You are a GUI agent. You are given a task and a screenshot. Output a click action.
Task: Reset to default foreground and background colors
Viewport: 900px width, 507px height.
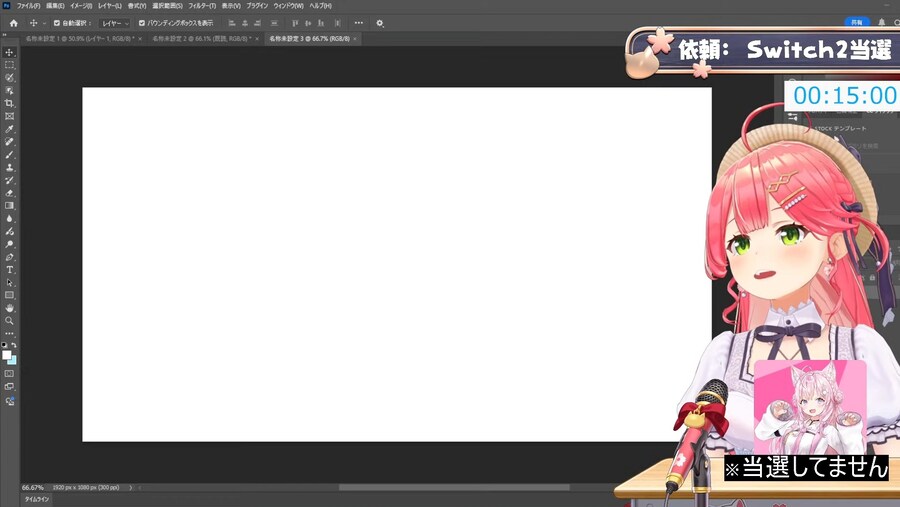tap(4, 345)
